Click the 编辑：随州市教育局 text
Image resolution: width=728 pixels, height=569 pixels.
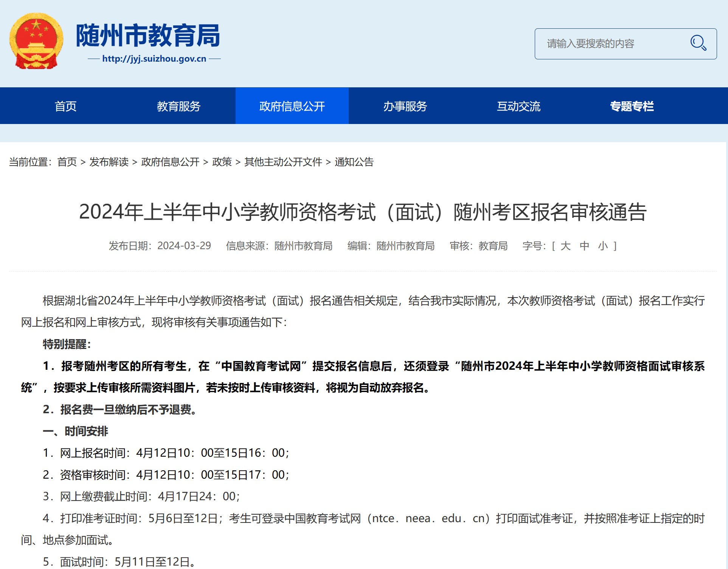391,246
